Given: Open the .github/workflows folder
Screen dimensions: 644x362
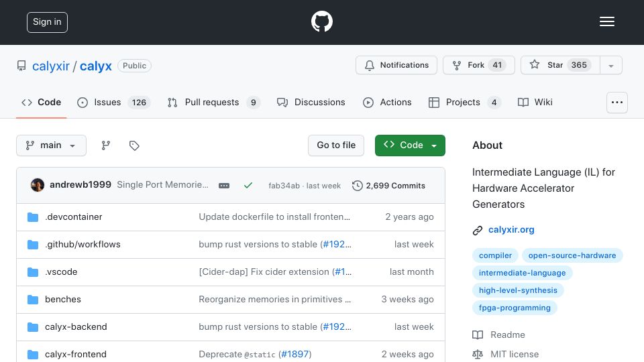Looking at the screenshot, I should [x=83, y=244].
